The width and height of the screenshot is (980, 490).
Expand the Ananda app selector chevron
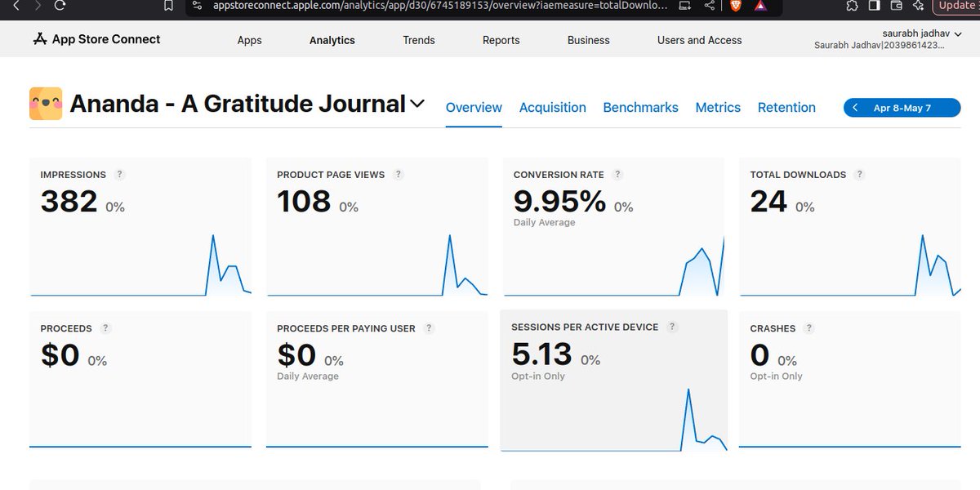coord(417,104)
